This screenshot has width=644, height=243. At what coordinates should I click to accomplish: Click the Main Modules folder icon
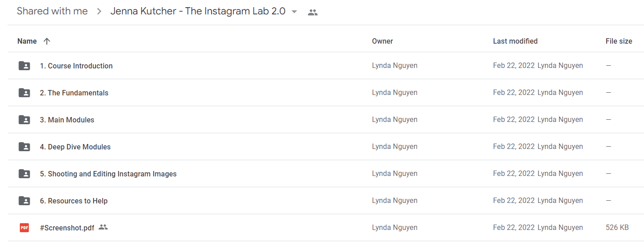[x=24, y=120]
